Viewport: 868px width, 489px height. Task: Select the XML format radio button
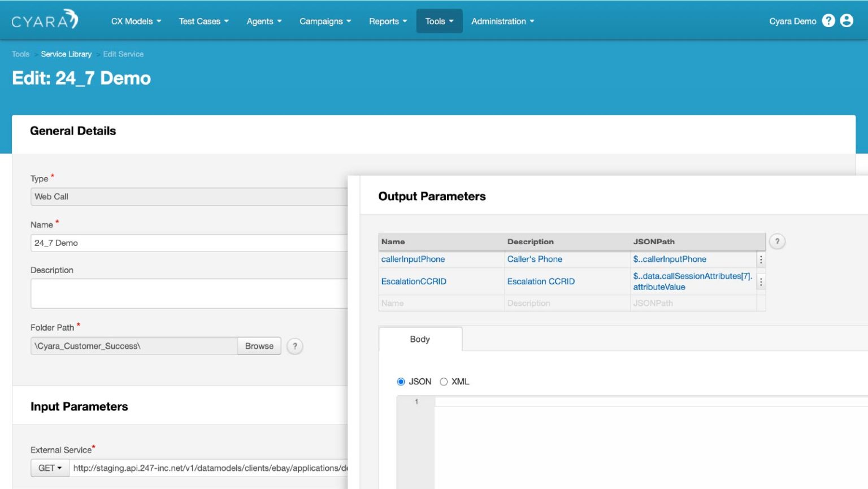click(x=444, y=382)
